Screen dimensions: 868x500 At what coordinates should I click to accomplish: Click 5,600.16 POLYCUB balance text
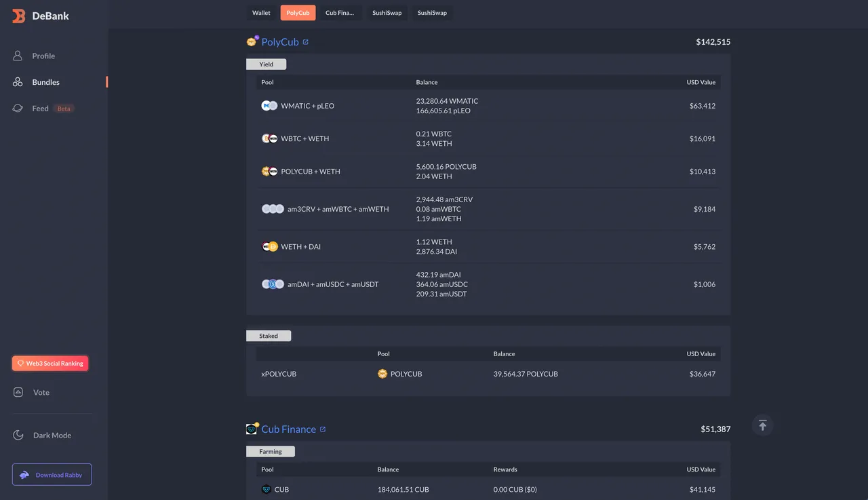(x=446, y=167)
